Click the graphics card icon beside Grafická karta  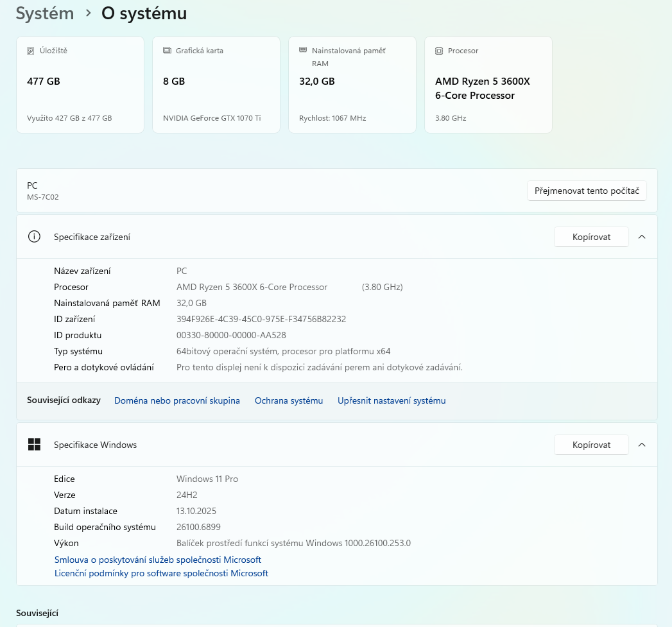pyautogui.click(x=167, y=51)
